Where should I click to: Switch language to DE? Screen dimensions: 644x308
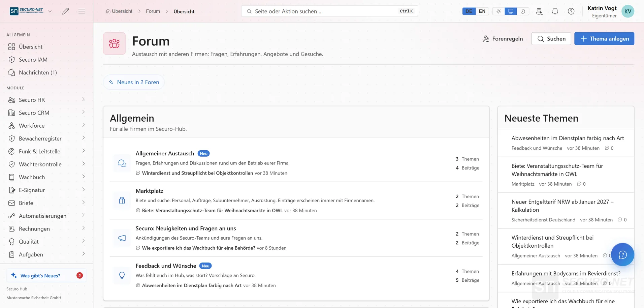pos(469,11)
